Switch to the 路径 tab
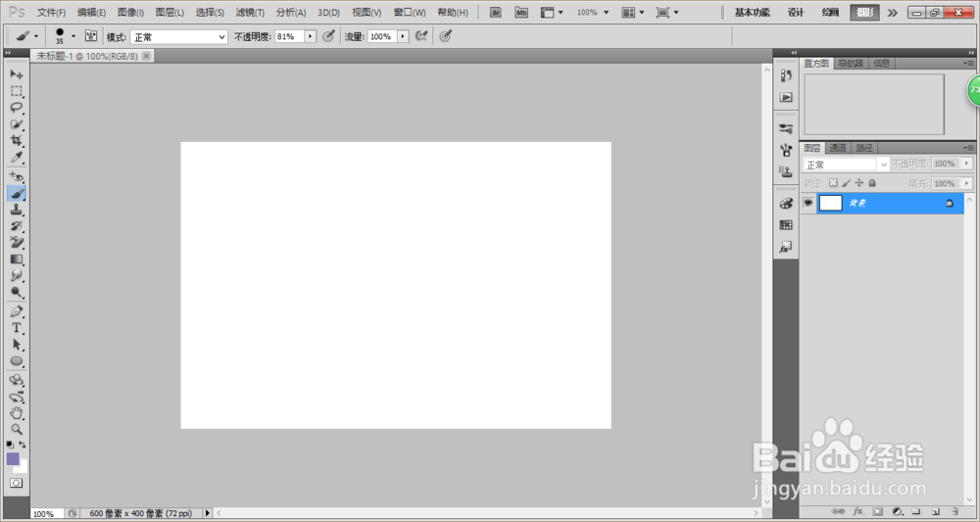 [x=864, y=148]
